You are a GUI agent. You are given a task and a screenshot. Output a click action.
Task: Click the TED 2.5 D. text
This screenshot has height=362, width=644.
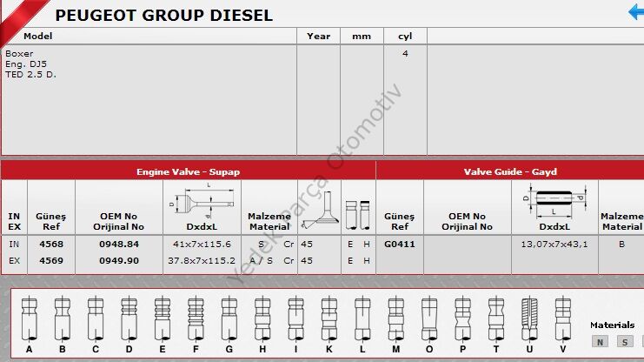tap(30, 75)
